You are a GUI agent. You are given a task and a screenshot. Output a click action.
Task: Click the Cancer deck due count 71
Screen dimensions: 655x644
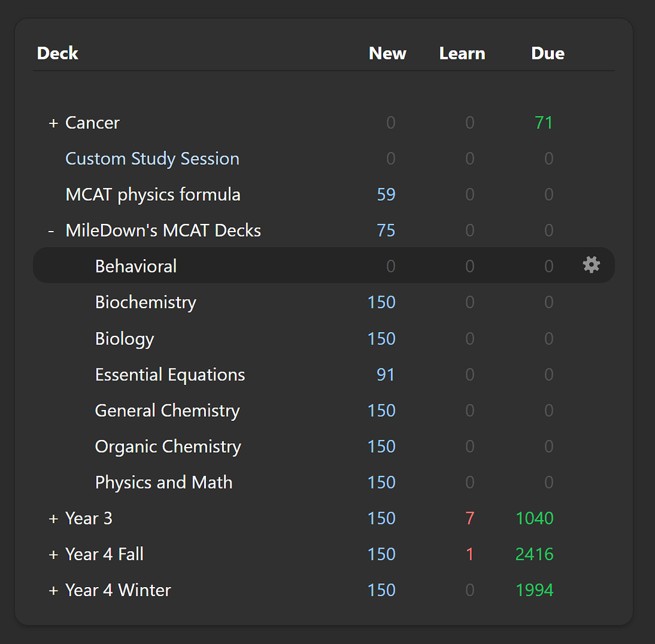click(x=543, y=123)
